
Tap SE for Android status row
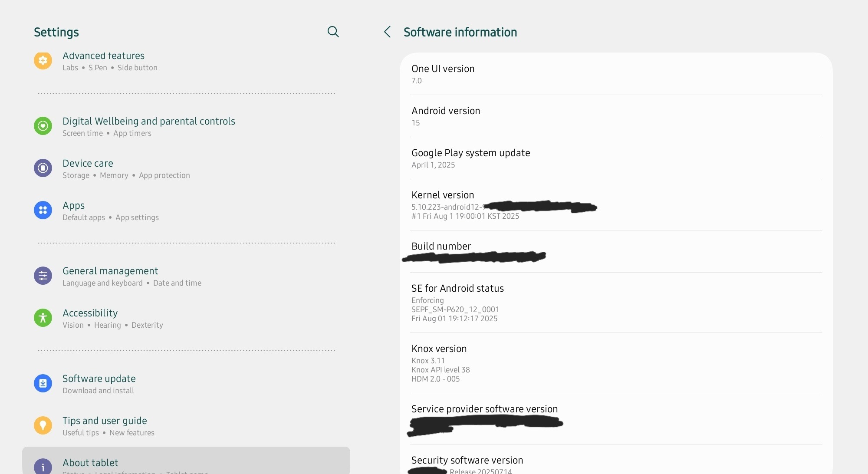[x=616, y=303]
